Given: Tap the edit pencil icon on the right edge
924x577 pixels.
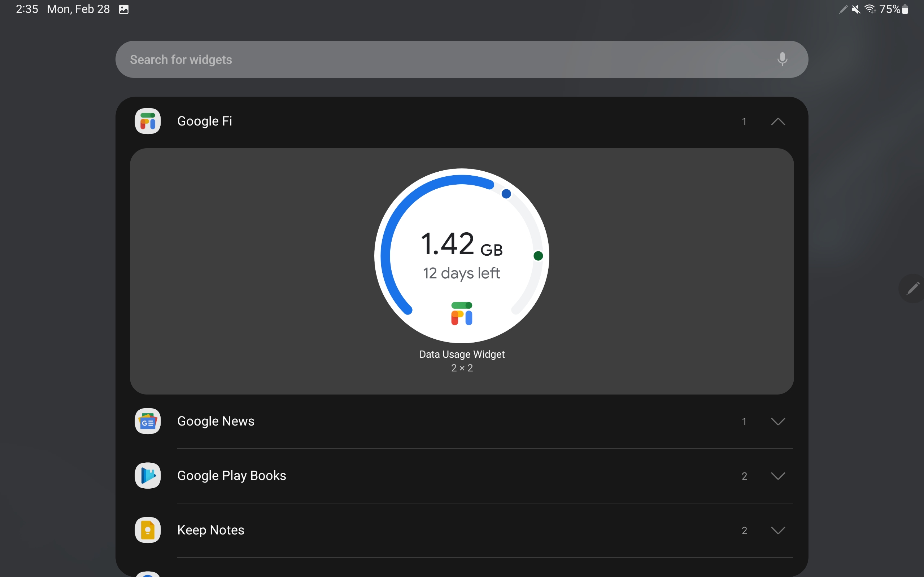Looking at the screenshot, I should [912, 288].
